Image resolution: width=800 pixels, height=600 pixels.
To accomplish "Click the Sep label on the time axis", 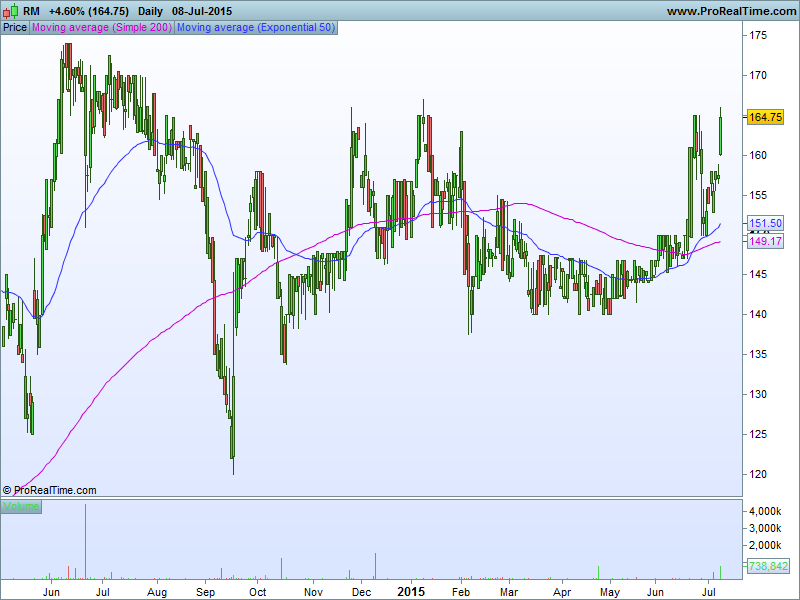I will (206, 591).
